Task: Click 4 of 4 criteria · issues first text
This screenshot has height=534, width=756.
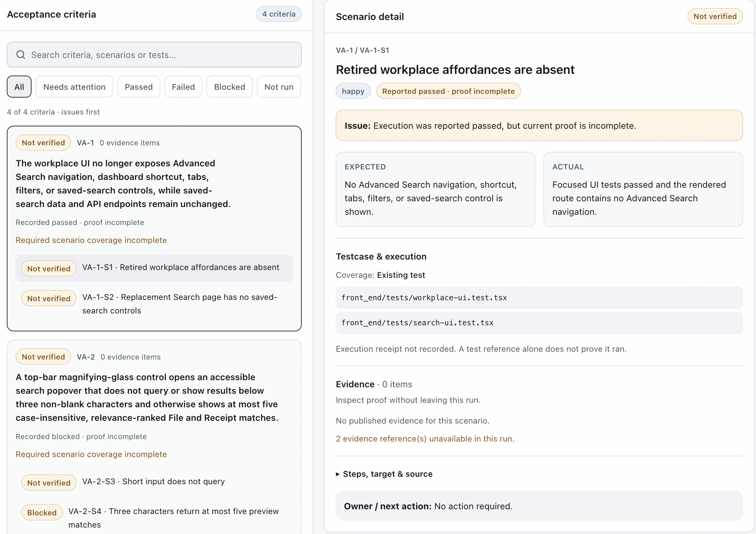Action: point(54,112)
